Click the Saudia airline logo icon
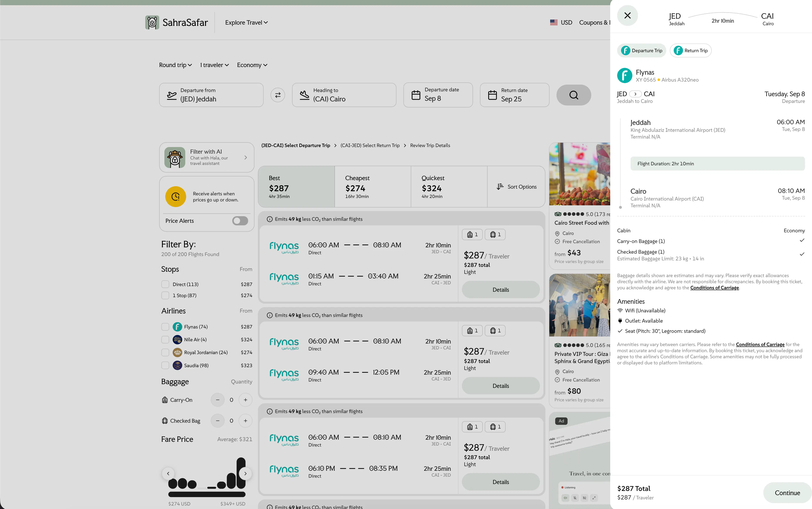The height and width of the screenshot is (509, 812). pos(177,365)
